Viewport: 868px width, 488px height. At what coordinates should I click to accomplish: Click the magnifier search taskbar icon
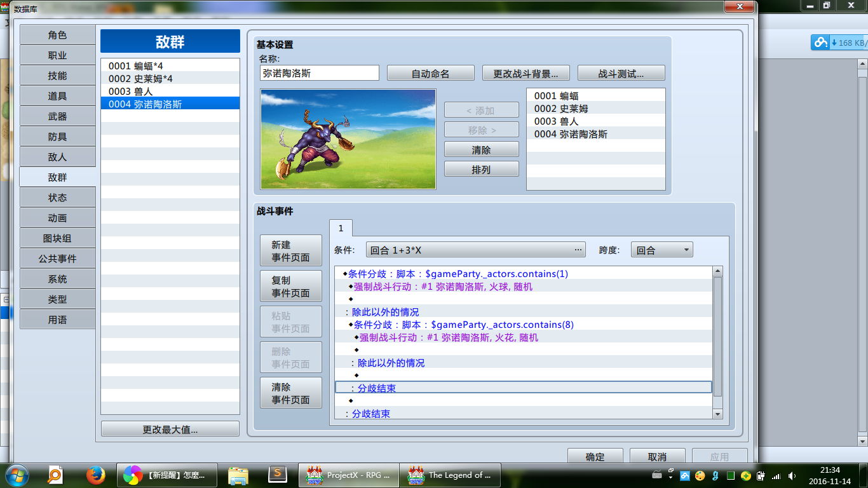tap(56, 475)
